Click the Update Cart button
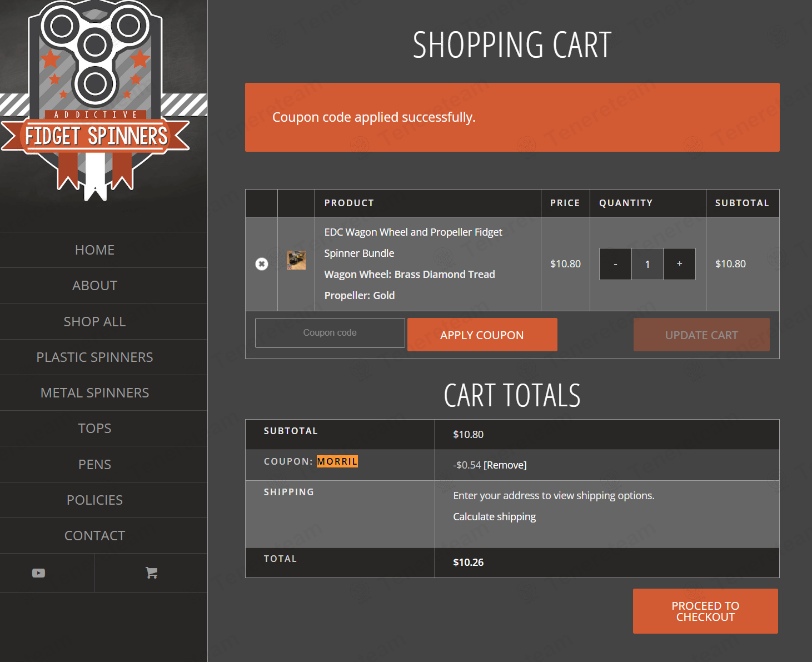Viewport: 812px width, 662px height. (701, 335)
